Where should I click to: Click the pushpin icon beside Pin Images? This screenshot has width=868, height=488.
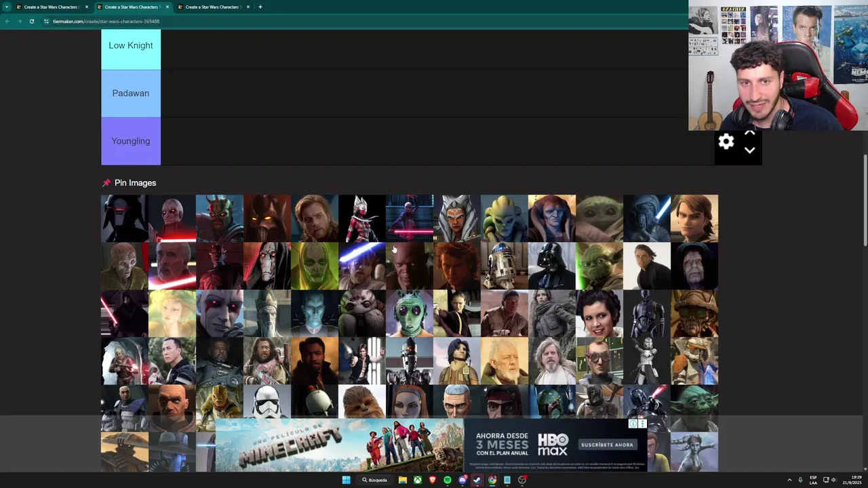click(106, 183)
